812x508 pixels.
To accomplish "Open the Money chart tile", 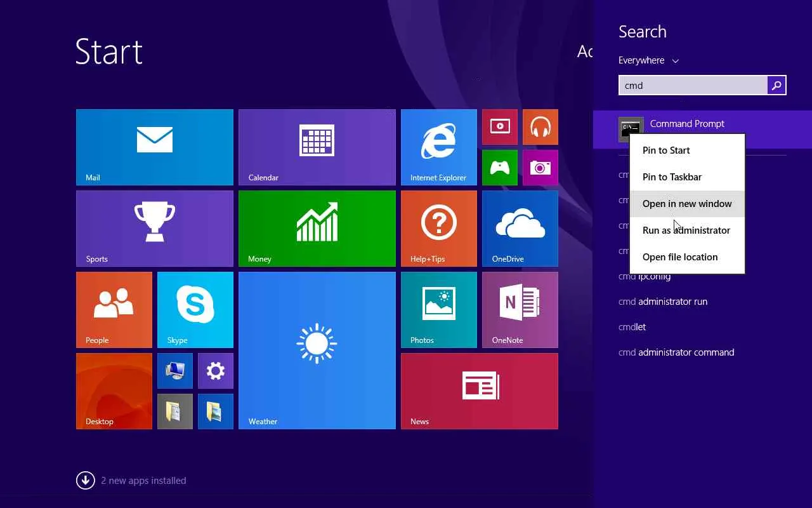I will click(317, 229).
